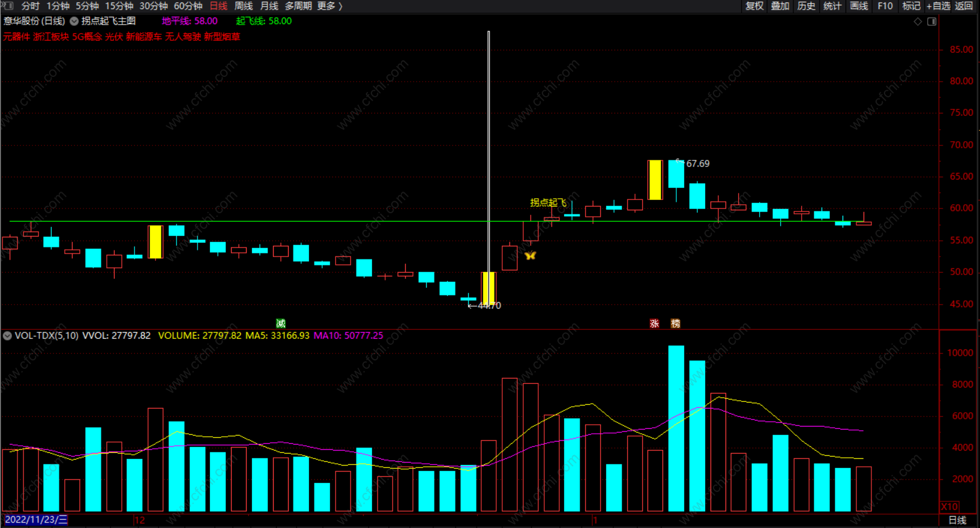Image resolution: width=980 pixels, height=528 pixels.
Task: Open the indicator dropdown beside 拐点起飞主图
Action: tap(74, 21)
